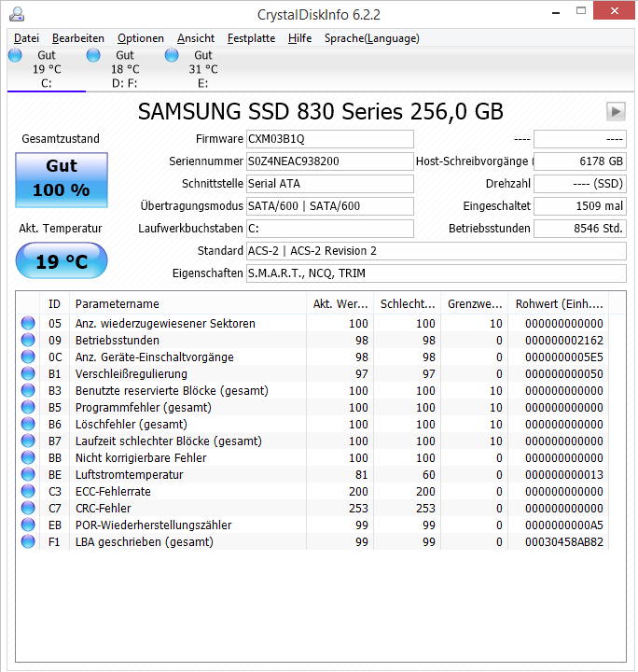Select row Laufzeit schlechter Blöcke (gesamt)
Screen dimensions: 638x672
point(312,441)
